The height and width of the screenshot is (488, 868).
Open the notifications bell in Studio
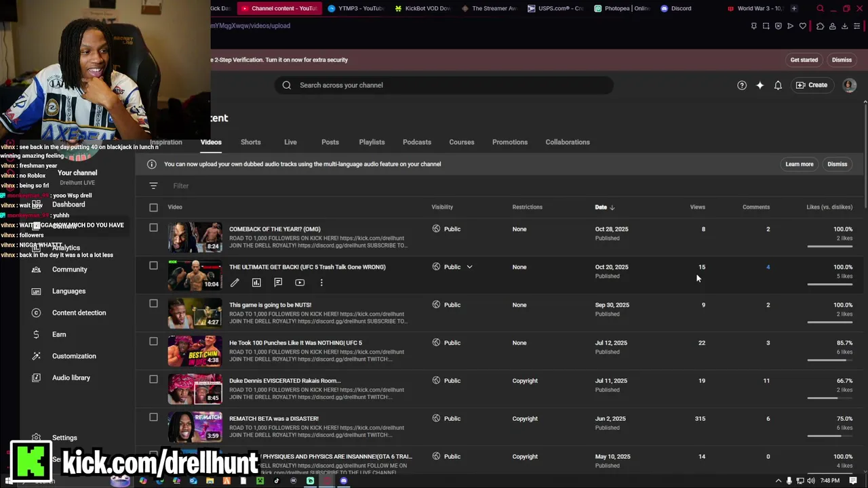click(x=778, y=85)
